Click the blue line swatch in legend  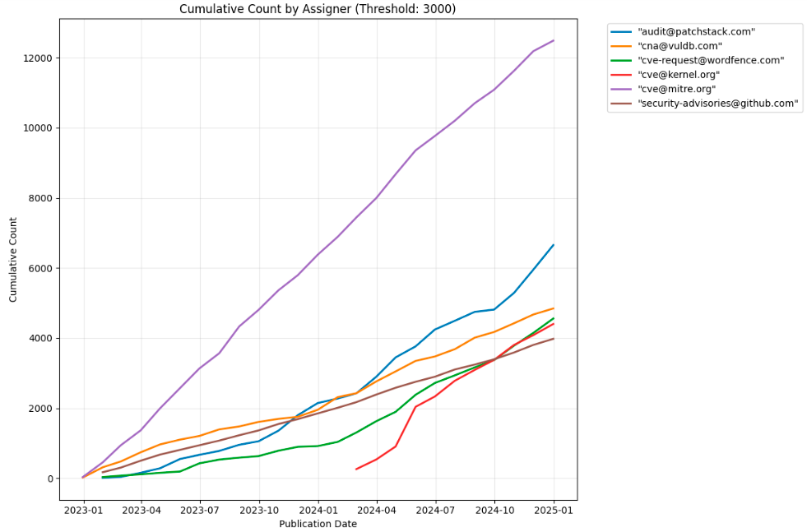[x=621, y=32]
